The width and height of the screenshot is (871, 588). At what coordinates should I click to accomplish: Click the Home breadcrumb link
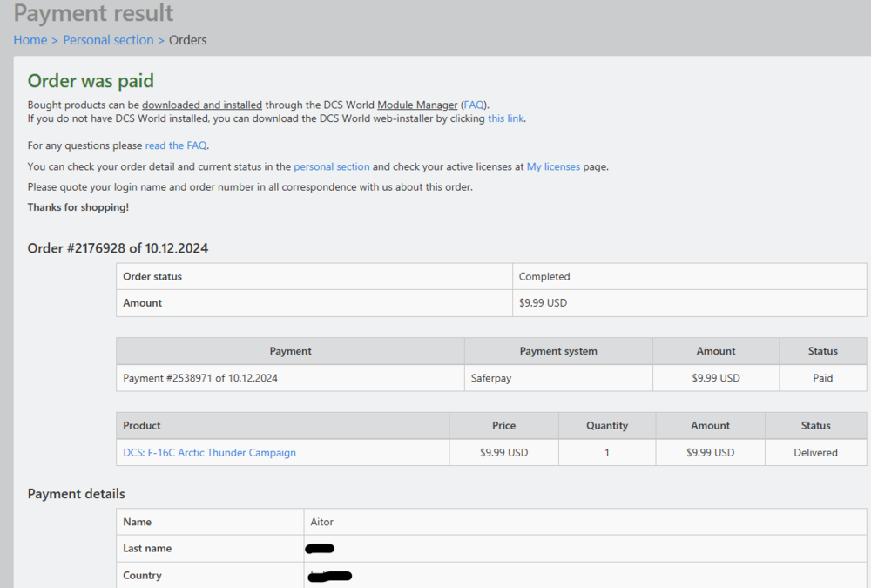pyautogui.click(x=30, y=40)
